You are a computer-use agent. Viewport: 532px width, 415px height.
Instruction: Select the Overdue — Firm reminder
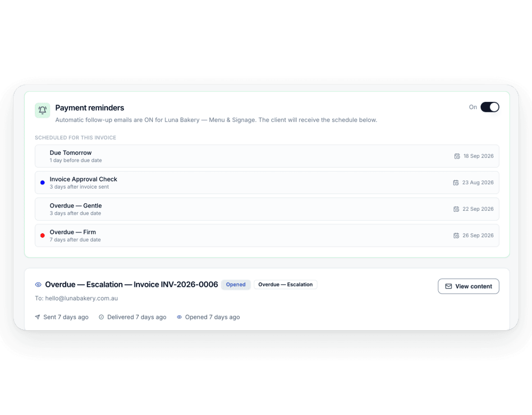point(267,235)
